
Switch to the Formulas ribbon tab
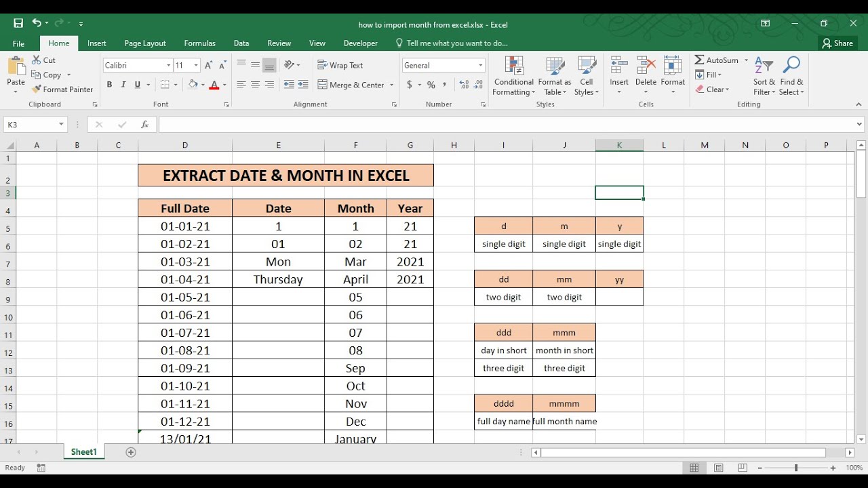click(x=199, y=43)
